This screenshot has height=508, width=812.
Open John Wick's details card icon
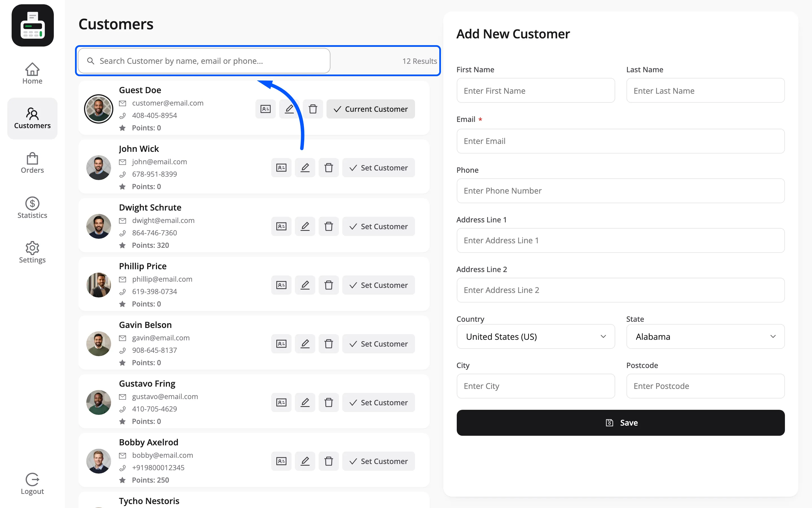pyautogui.click(x=281, y=168)
